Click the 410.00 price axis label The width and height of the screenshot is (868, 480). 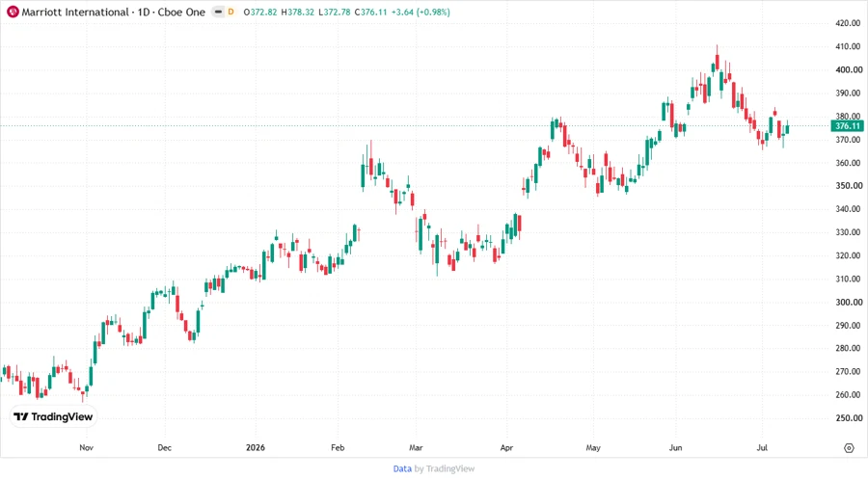click(x=849, y=46)
